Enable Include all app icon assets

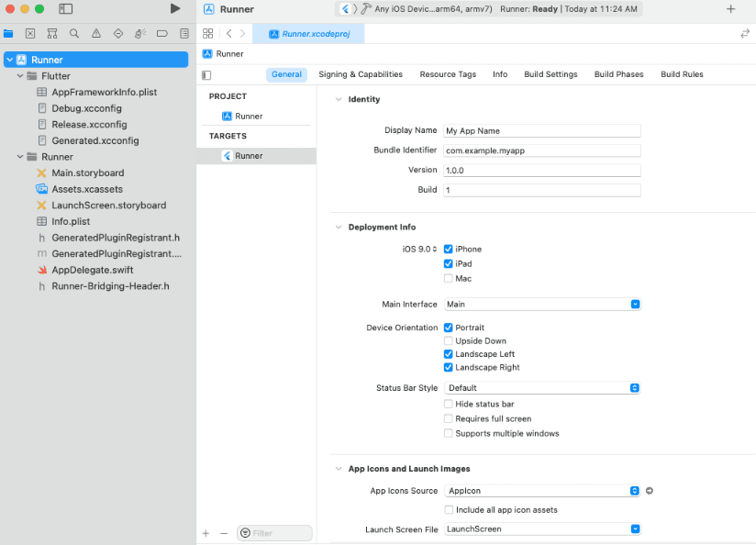pyautogui.click(x=449, y=510)
